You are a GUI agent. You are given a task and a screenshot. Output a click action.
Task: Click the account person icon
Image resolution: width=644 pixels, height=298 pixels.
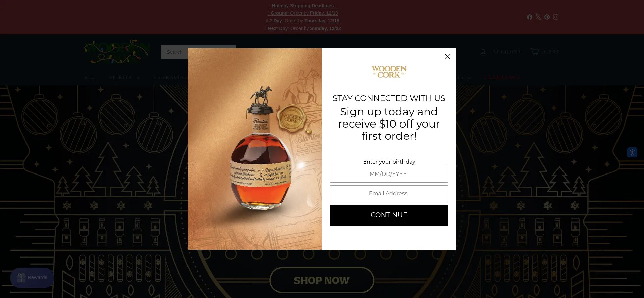[x=483, y=52]
